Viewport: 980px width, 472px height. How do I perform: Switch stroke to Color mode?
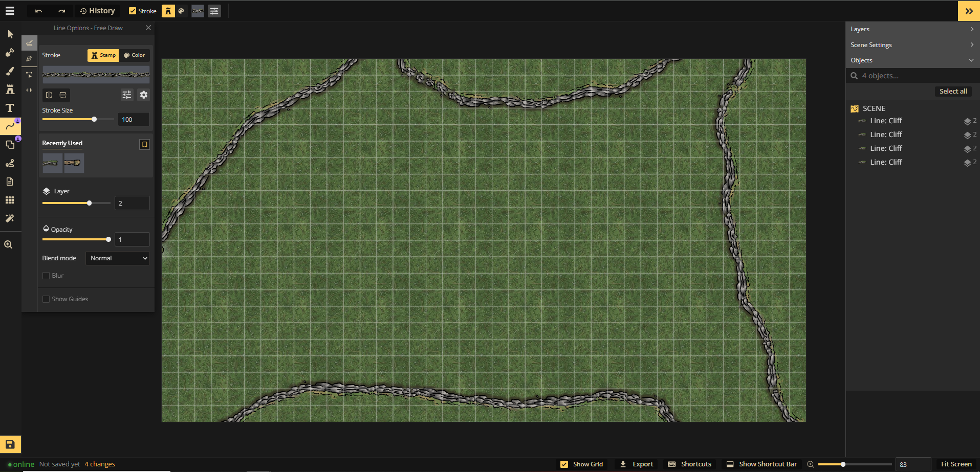(135, 55)
